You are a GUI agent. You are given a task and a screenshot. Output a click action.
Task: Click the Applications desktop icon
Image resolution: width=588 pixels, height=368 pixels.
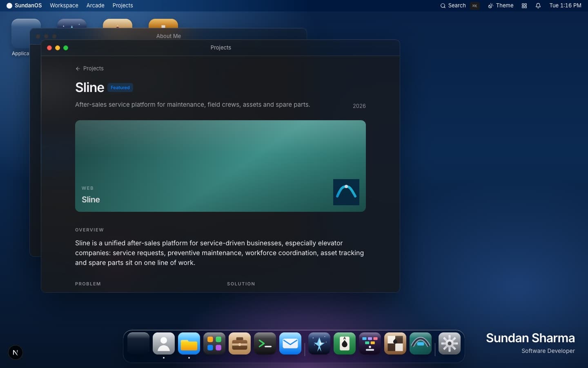[26, 37]
